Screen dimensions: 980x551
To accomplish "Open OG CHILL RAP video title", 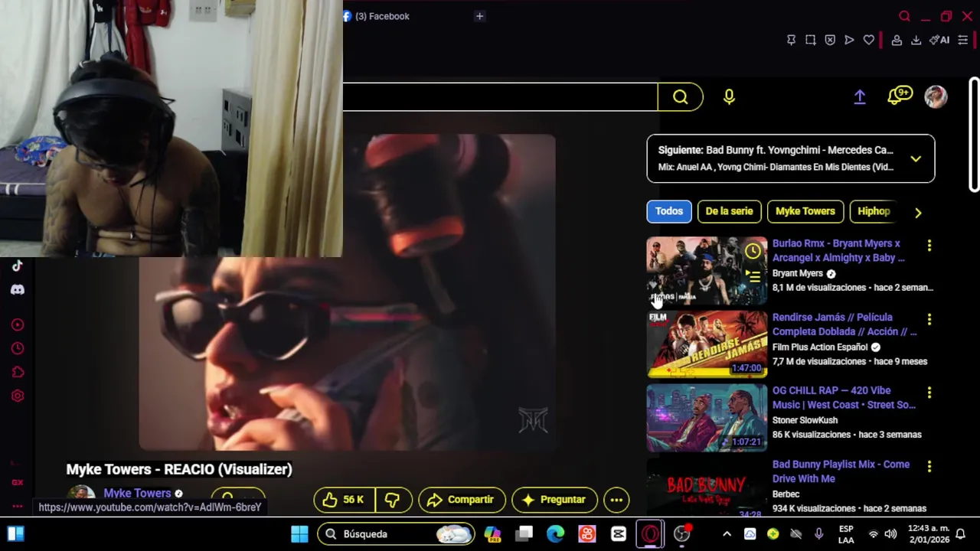I will 844,397.
